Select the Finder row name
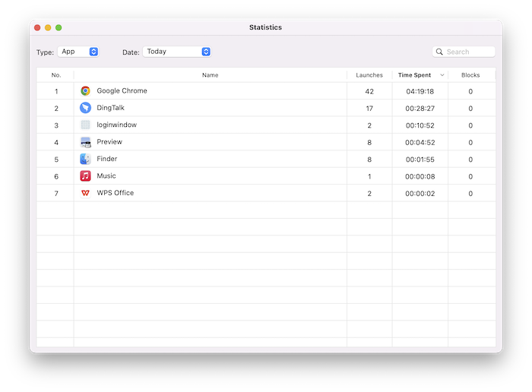Viewport: 532px width, 392px height. [x=107, y=159]
